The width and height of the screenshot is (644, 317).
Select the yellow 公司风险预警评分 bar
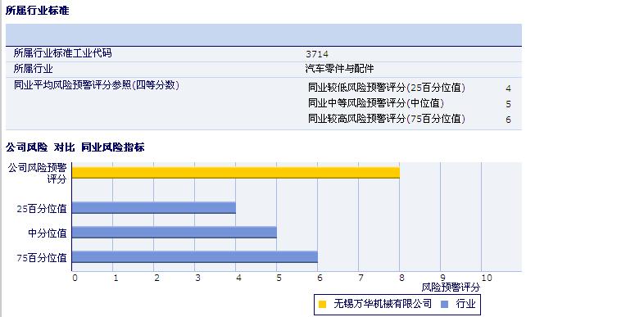point(236,173)
